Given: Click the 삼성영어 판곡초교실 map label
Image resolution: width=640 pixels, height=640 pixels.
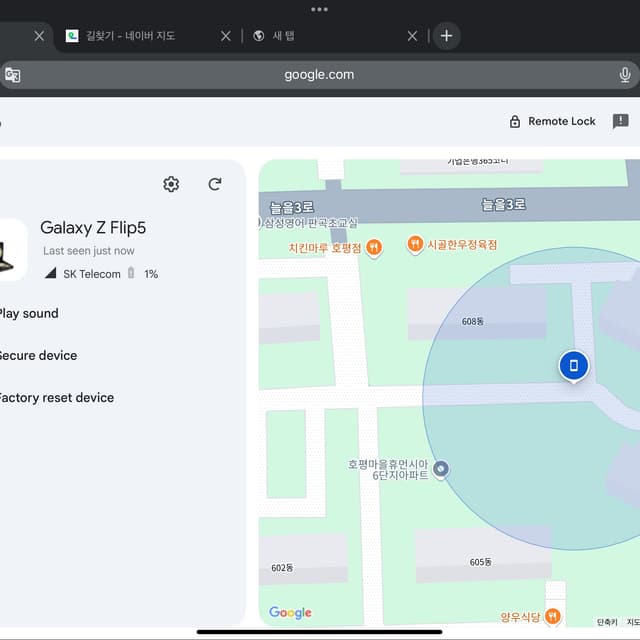Looking at the screenshot, I should coord(311,223).
